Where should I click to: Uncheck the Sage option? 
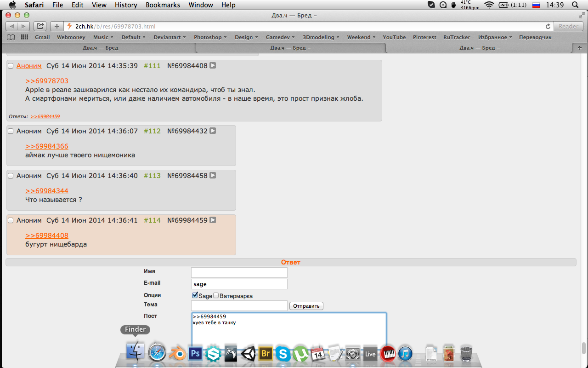[x=195, y=295]
